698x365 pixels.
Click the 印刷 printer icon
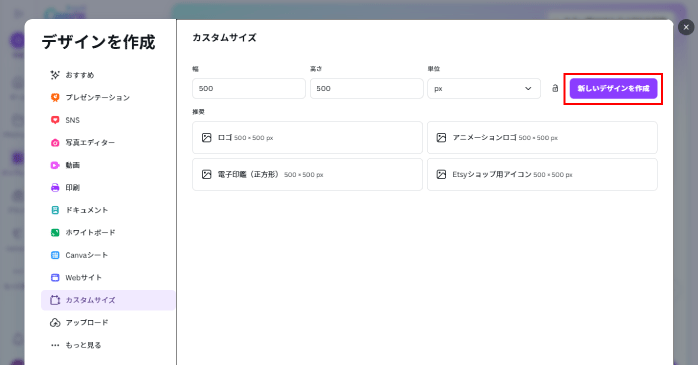click(55, 187)
